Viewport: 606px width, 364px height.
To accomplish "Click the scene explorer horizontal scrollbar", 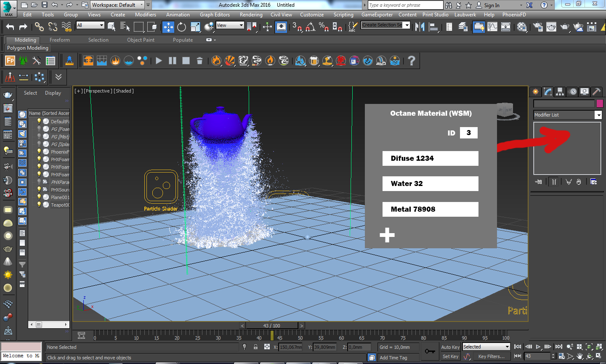I will pyautogui.click(x=49, y=324).
